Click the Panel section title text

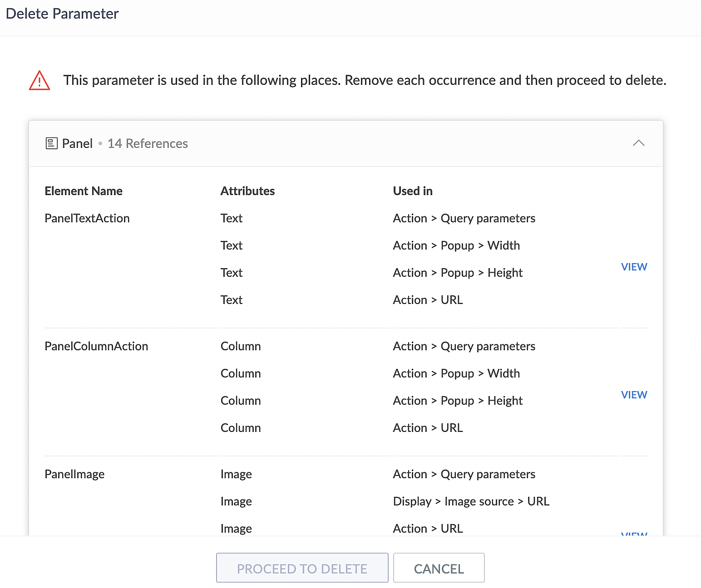pos(77,143)
